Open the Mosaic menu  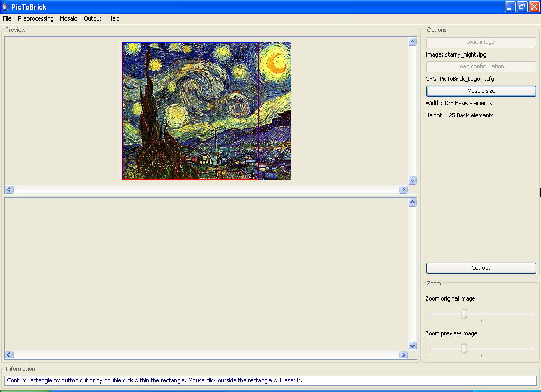coord(68,18)
